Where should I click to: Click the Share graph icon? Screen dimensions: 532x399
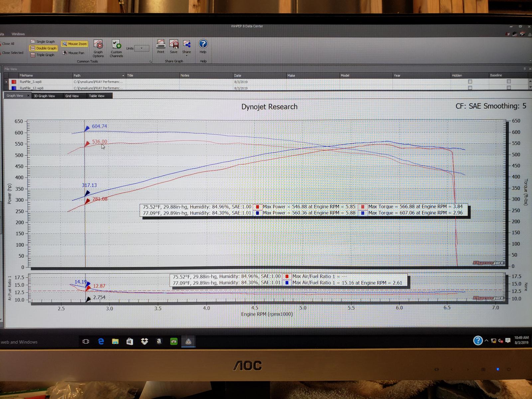187,44
